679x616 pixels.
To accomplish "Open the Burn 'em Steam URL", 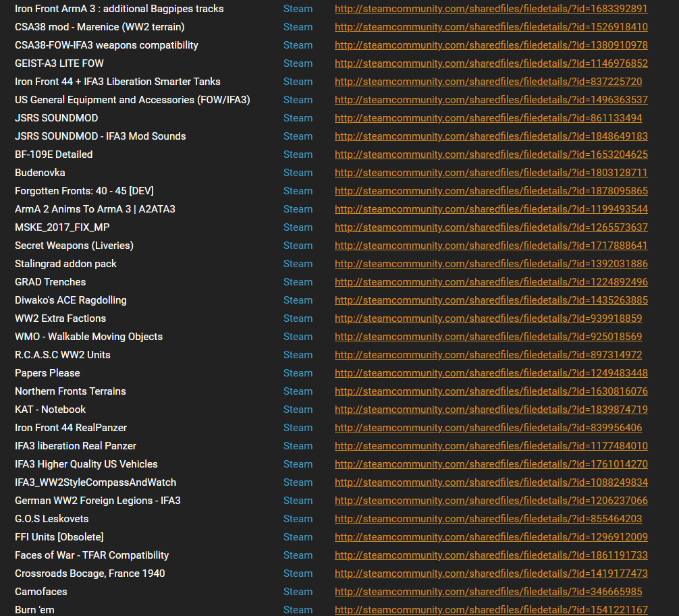I will [x=491, y=610].
